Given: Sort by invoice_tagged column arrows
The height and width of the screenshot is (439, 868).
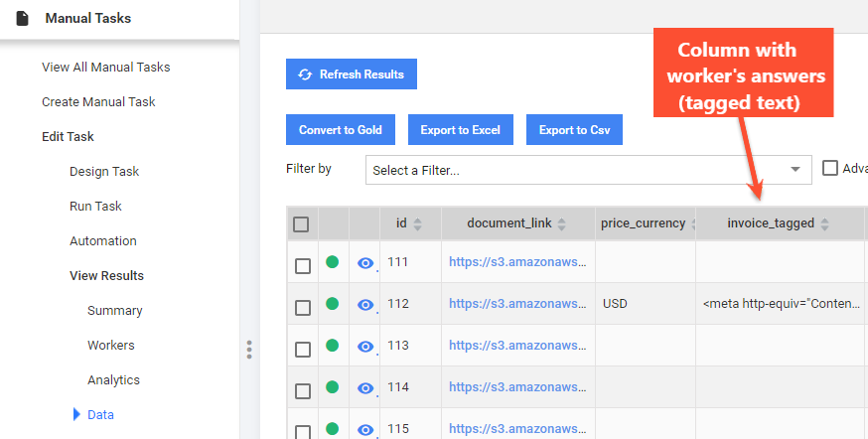Looking at the screenshot, I should pos(825,224).
